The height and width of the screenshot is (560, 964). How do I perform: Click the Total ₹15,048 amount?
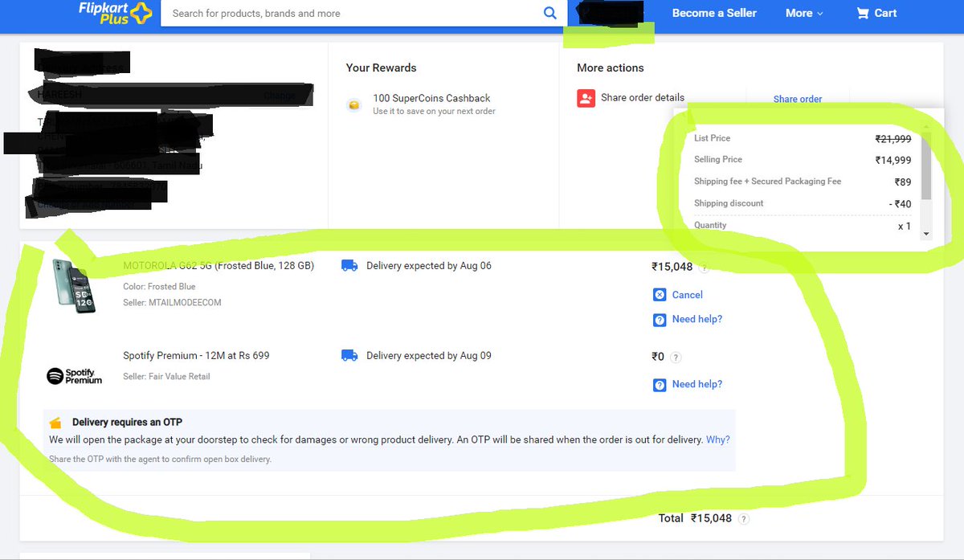pyautogui.click(x=711, y=518)
